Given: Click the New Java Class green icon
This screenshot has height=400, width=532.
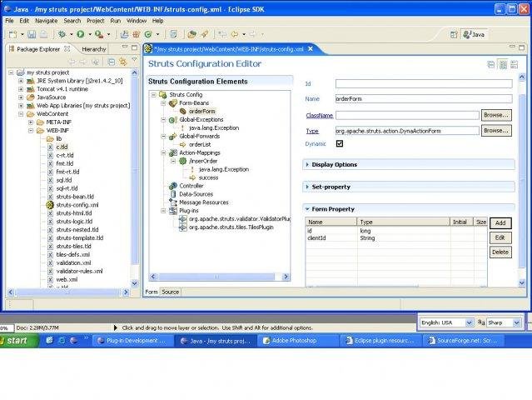Looking at the screenshot, I should pyautogui.click(x=148, y=34).
